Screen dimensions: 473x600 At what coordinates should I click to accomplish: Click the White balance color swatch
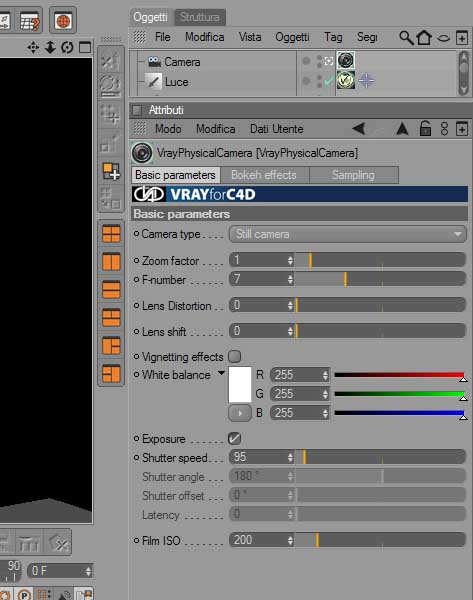[x=240, y=385]
